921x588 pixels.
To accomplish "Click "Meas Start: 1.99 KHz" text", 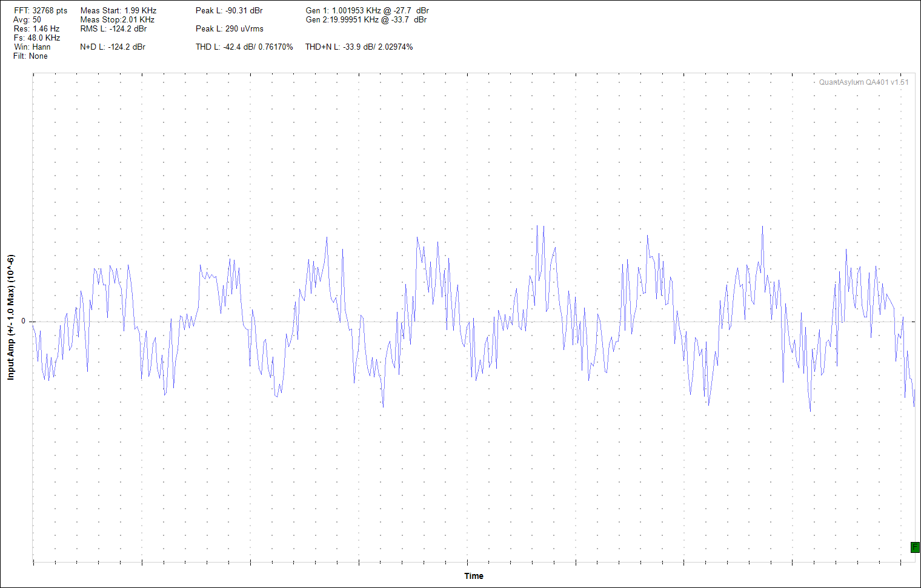I will click(118, 10).
